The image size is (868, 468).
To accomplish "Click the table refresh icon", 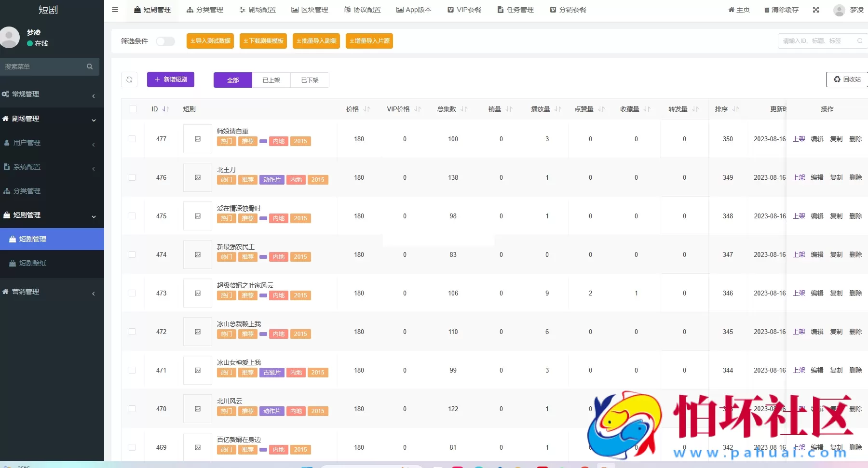I will coord(129,80).
